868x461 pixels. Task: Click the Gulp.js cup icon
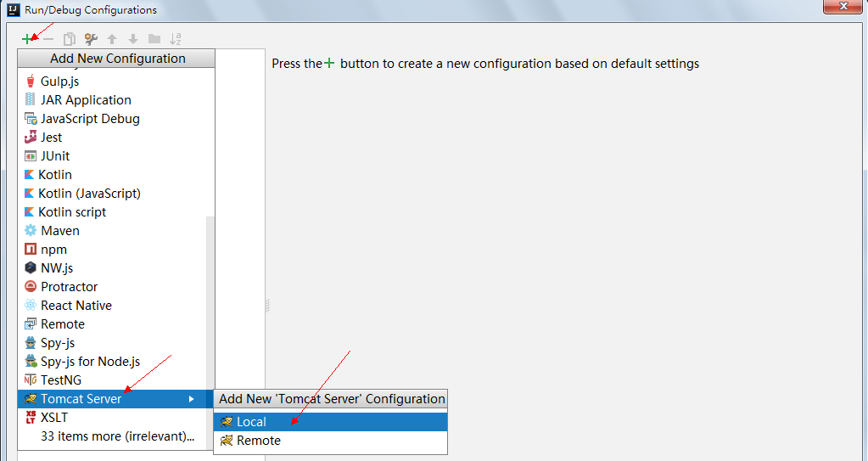coord(31,82)
